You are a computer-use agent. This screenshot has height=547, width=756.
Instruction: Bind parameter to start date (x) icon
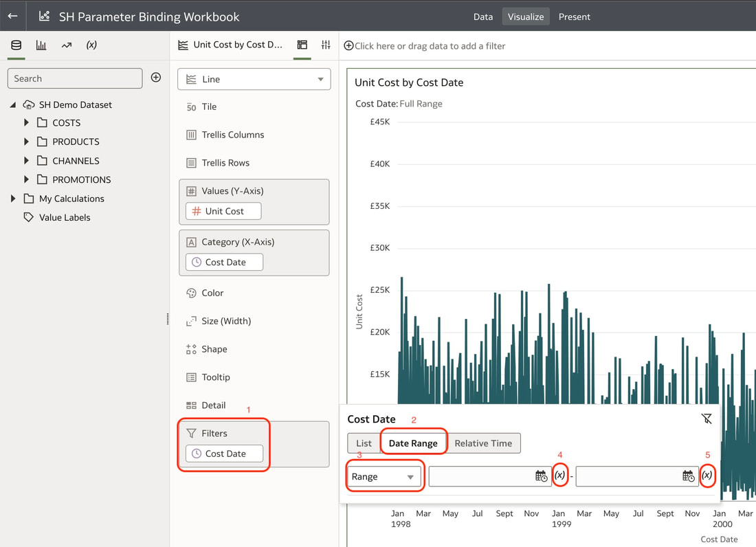tap(559, 476)
